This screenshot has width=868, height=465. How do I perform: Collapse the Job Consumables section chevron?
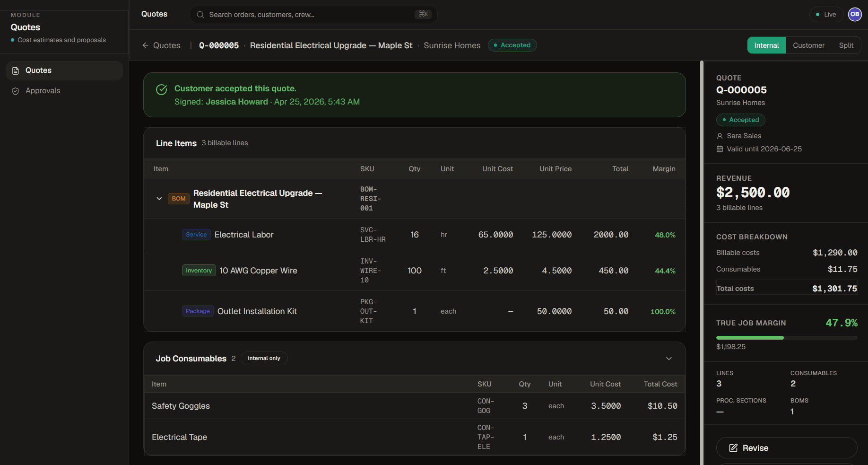pyautogui.click(x=669, y=359)
